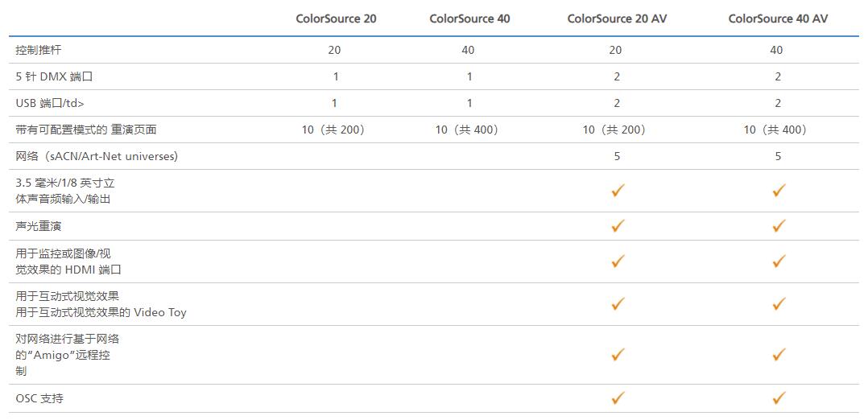Click the HDMI 端口 checkmark under ColorSource 20 AV
868x420 pixels.
tap(618, 261)
